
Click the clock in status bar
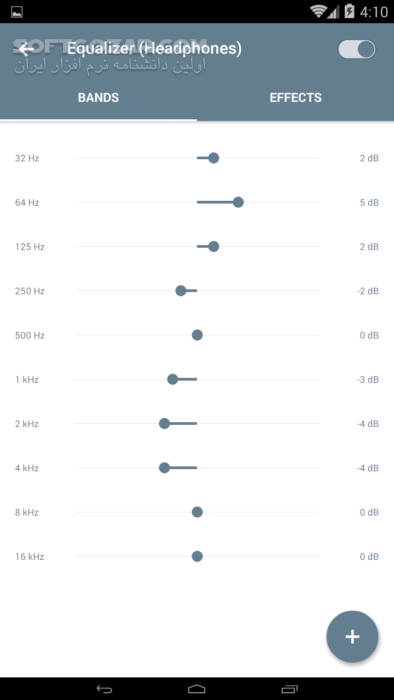click(x=374, y=12)
